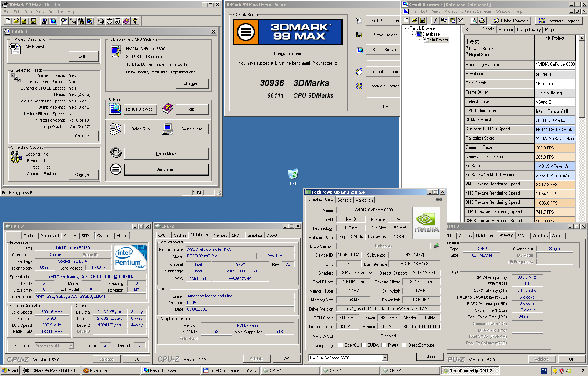Viewport: 588px width, 376px height.
Task: Open the Properties tab in Result Browser
Action: click(554, 30)
